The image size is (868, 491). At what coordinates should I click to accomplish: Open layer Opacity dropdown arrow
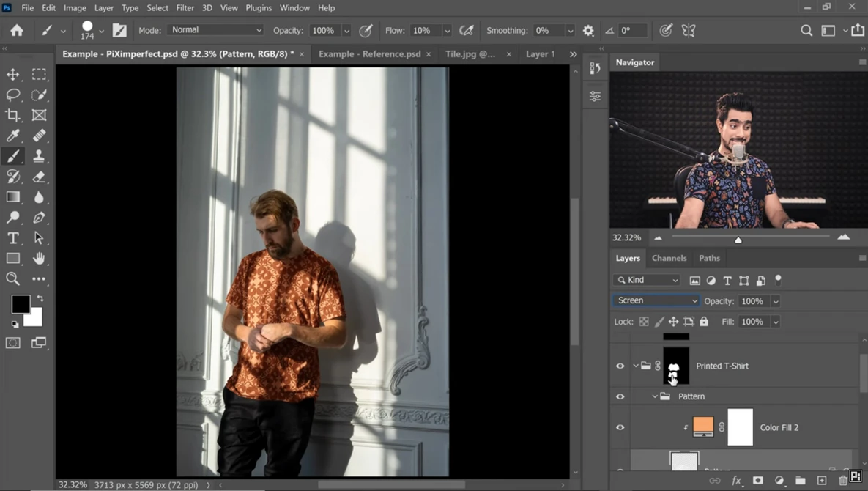point(776,301)
